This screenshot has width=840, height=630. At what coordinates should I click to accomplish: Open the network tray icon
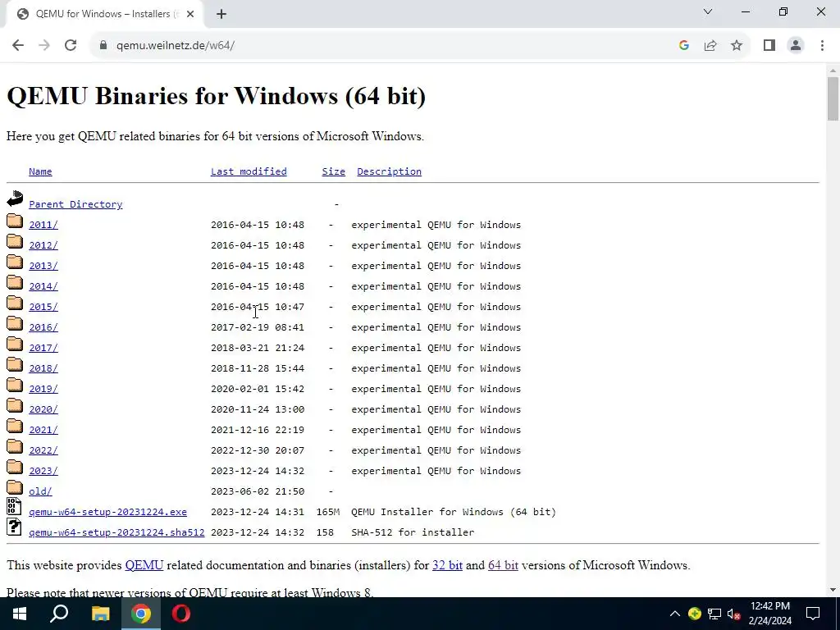coord(714,614)
